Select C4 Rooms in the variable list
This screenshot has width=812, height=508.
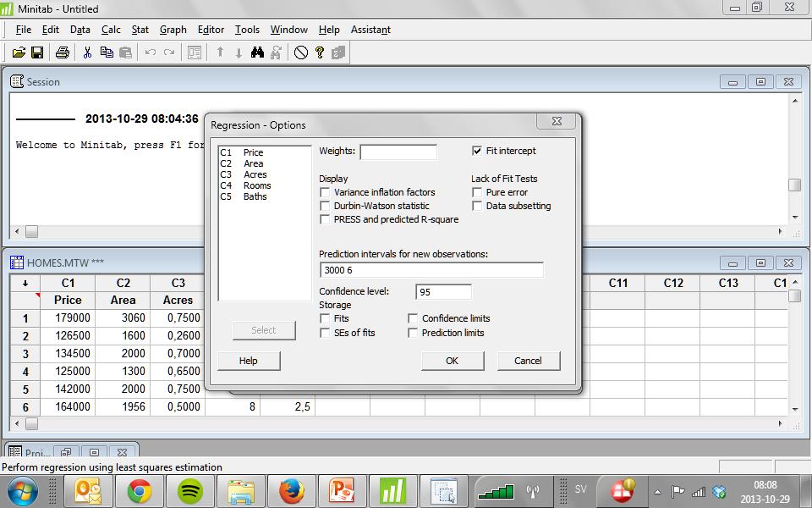coord(245,185)
